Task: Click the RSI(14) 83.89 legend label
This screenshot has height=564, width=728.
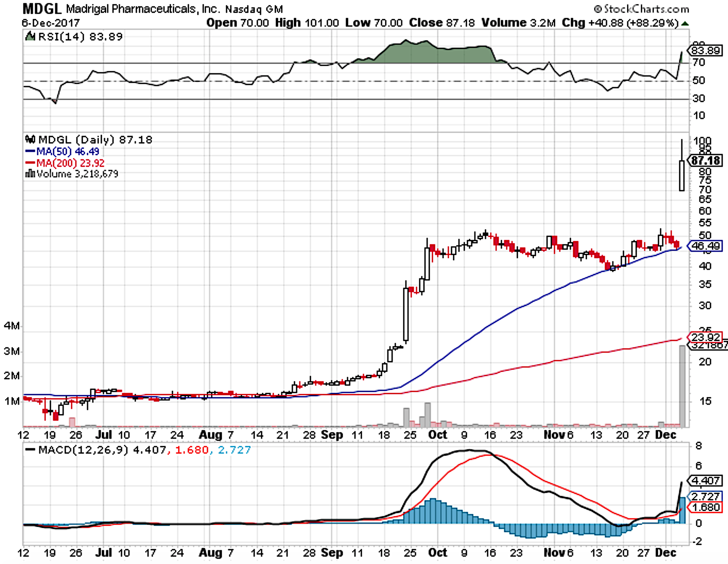Action: 80,37
